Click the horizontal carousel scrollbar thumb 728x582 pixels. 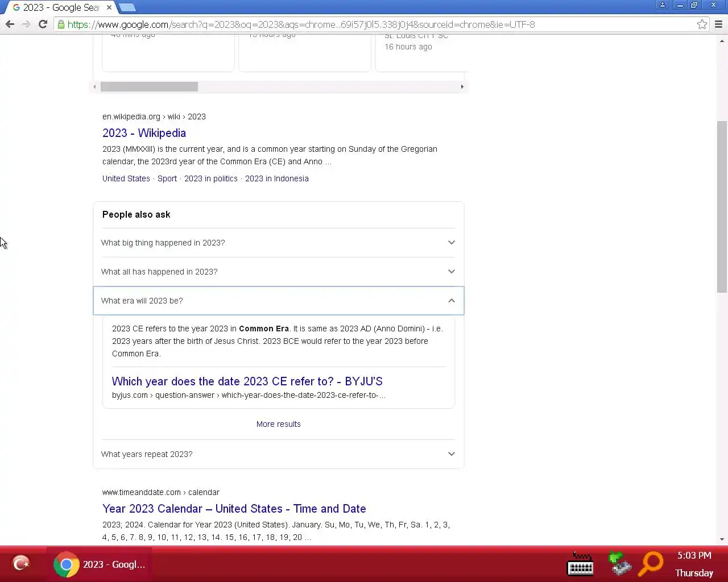pos(150,87)
